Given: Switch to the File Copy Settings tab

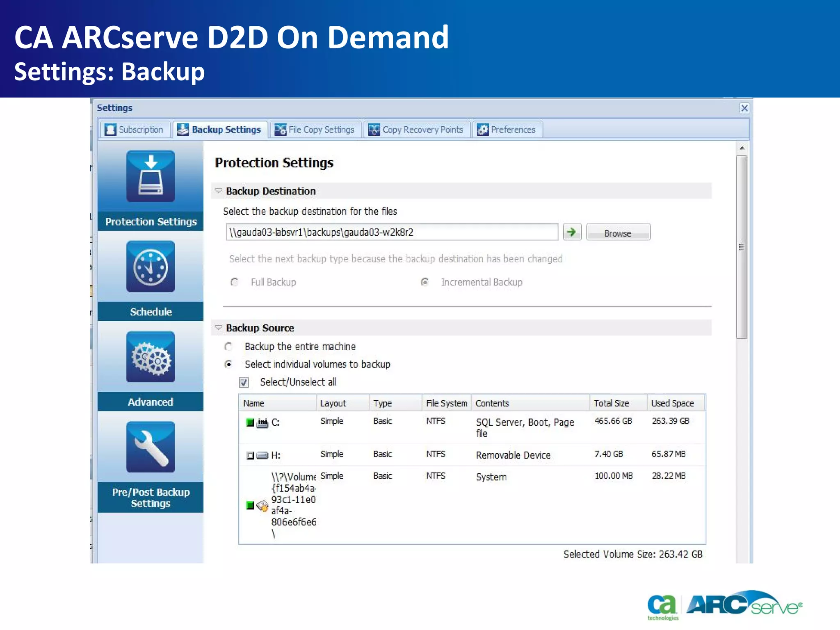Looking at the screenshot, I should tap(315, 130).
